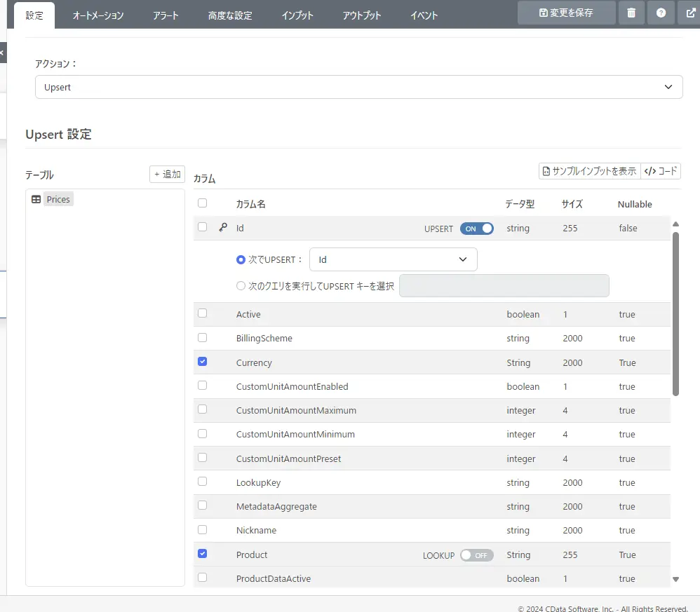Image resolution: width=700 pixels, height=612 pixels.
Task: Click the columns list vertical scrollbar
Action: tap(675, 314)
